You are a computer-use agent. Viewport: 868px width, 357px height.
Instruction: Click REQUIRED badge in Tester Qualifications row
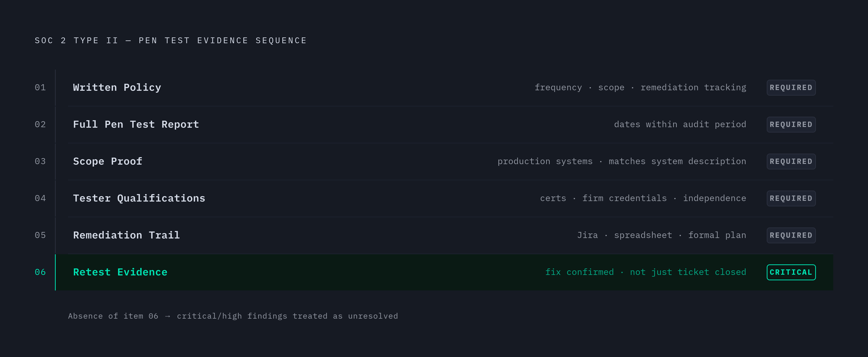tap(791, 198)
